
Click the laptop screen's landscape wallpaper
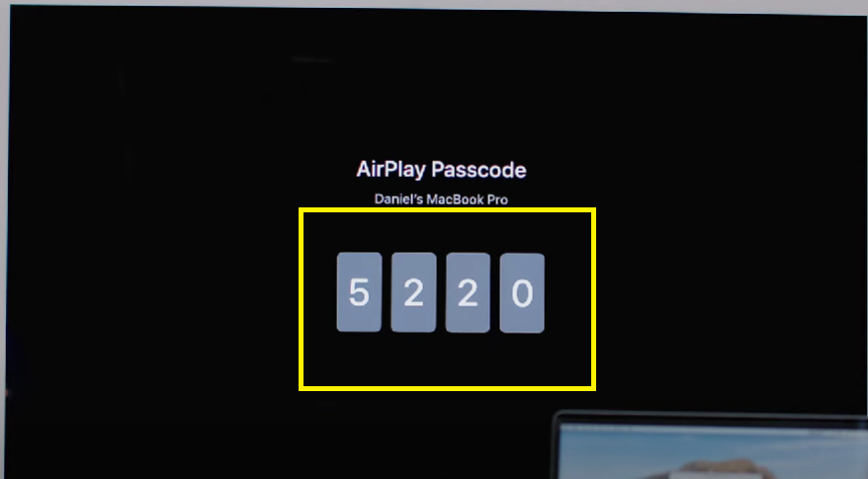[x=714, y=452]
